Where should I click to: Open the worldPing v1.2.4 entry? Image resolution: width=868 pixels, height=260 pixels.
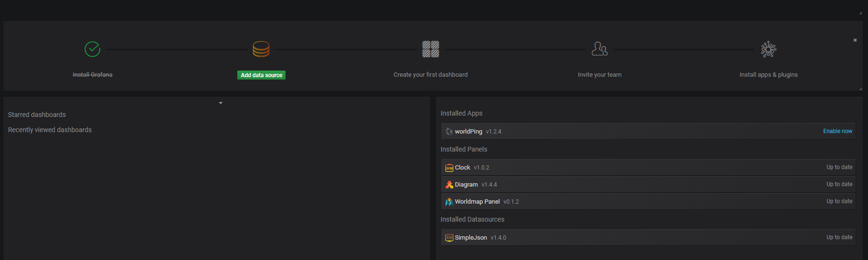point(648,131)
